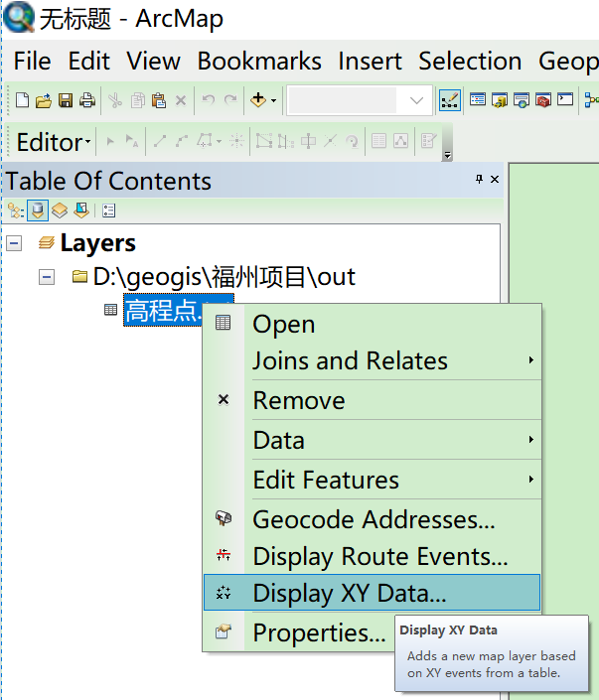Click the Add Data plus icon
This screenshot has height=700, width=599.
tap(258, 99)
